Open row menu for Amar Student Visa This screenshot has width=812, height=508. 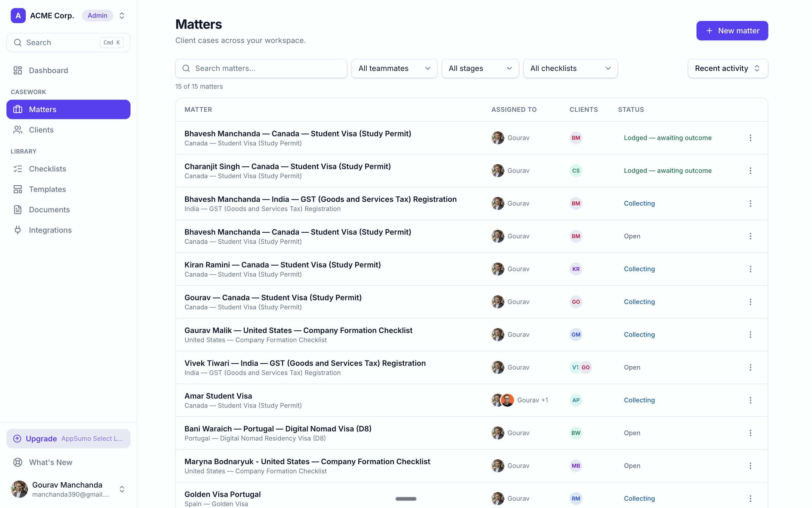pyautogui.click(x=750, y=400)
